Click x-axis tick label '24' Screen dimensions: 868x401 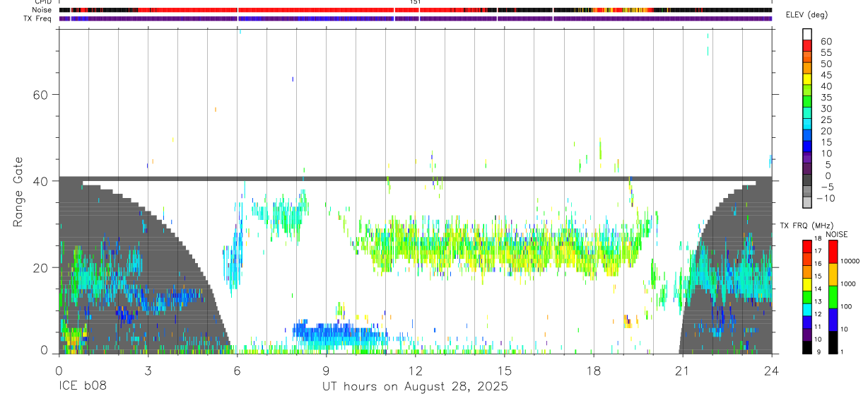(771, 369)
